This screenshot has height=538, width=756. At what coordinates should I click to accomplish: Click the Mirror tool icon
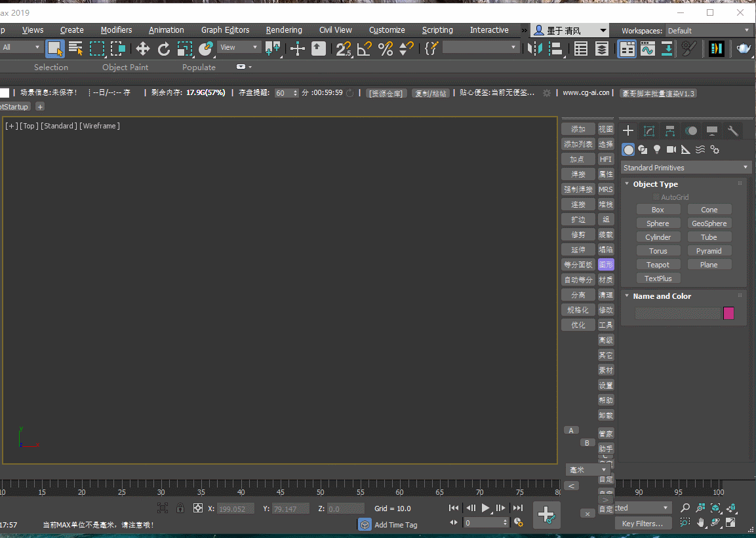click(x=535, y=48)
